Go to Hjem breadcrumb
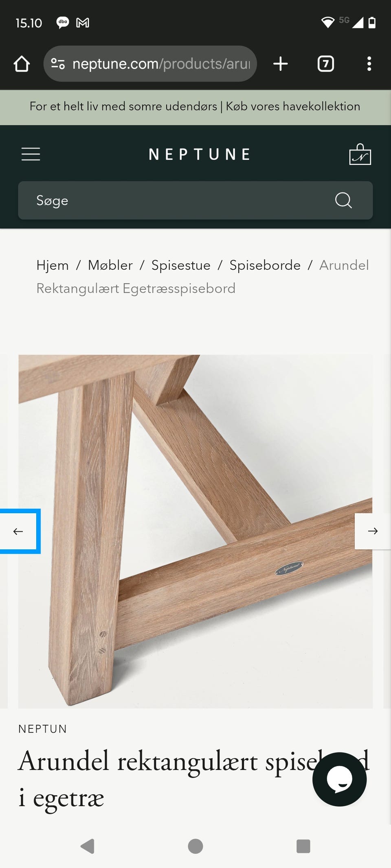 pyautogui.click(x=53, y=265)
